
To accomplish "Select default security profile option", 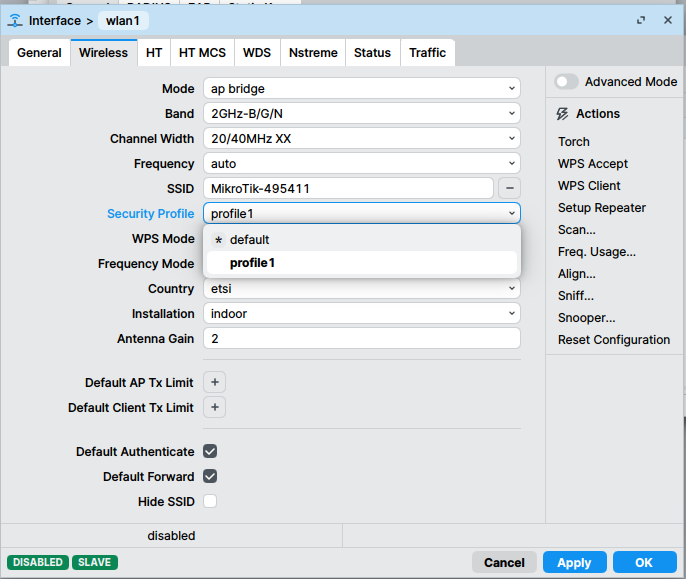I will 250,240.
